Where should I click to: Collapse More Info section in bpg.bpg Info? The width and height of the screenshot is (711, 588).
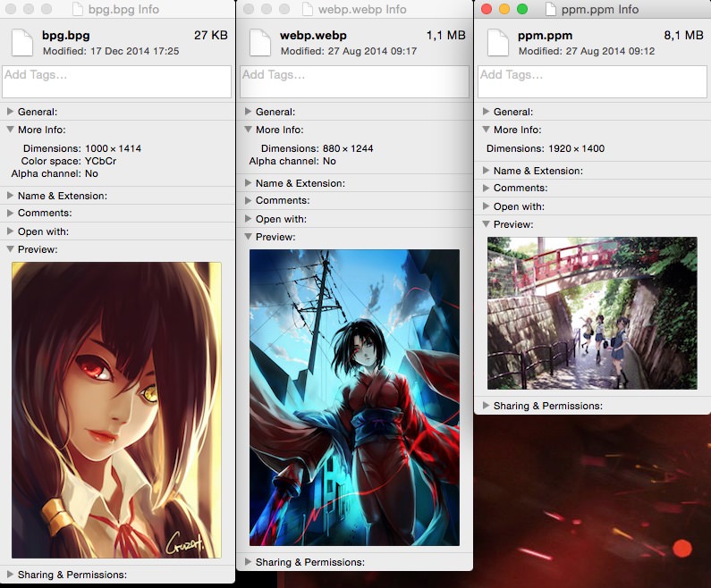click(x=10, y=129)
